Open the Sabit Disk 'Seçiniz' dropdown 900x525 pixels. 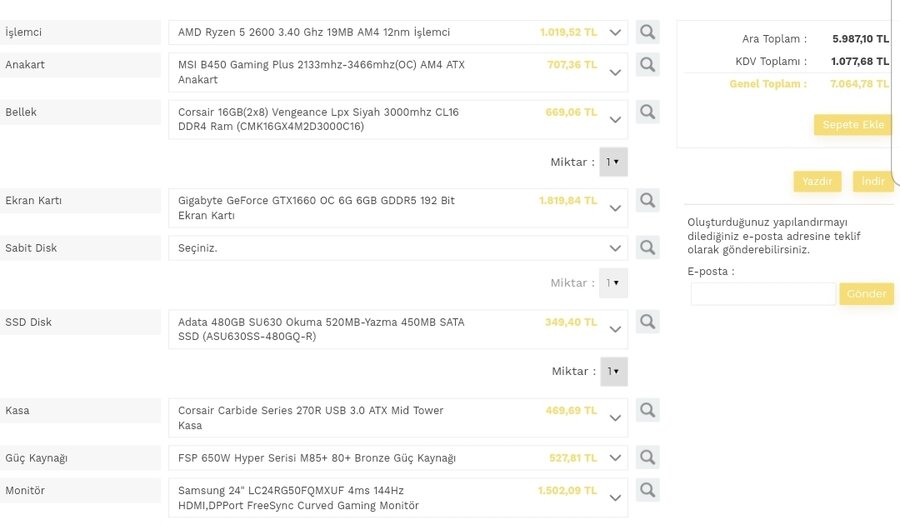615,248
